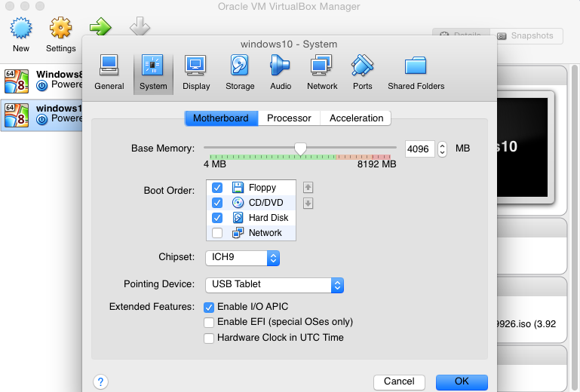Click the New virtual machine icon

21,35
